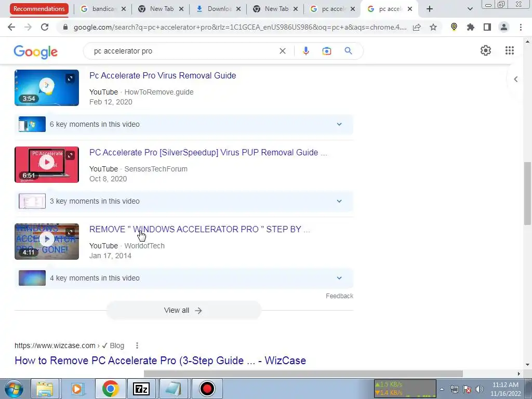Screen dimensions: 532x399
Task: Play the 6:51 video thumbnail
Action: pyautogui.click(x=47, y=165)
